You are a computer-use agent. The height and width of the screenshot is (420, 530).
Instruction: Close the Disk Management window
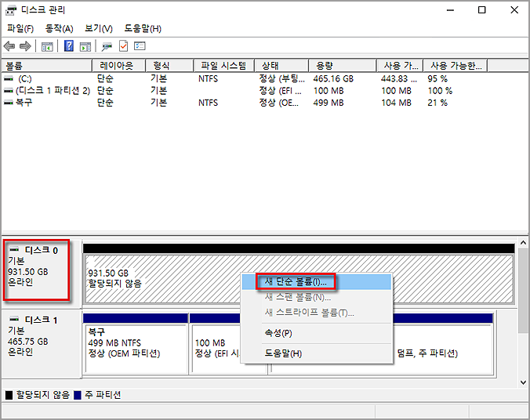pyautogui.click(x=514, y=10)
